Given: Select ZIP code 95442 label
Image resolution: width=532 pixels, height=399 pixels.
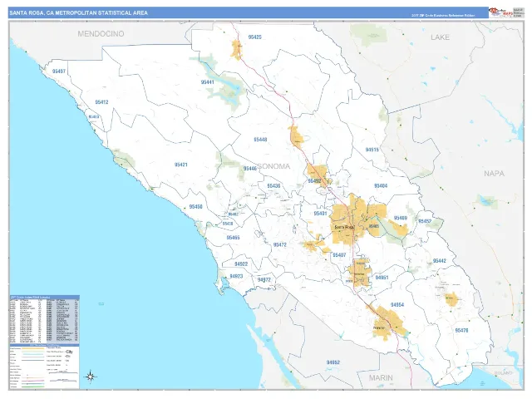Looking at the screenshot, I should [x=440, y=261].
